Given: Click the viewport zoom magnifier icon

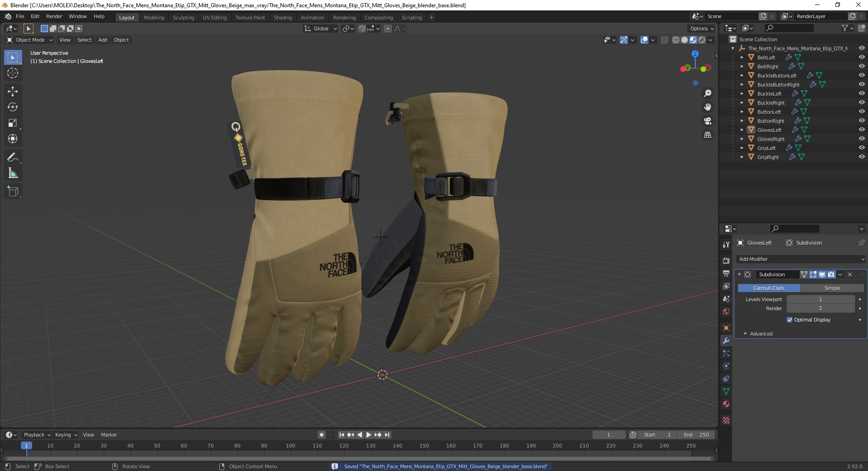Looking at the screenshot, I should 707,93.
